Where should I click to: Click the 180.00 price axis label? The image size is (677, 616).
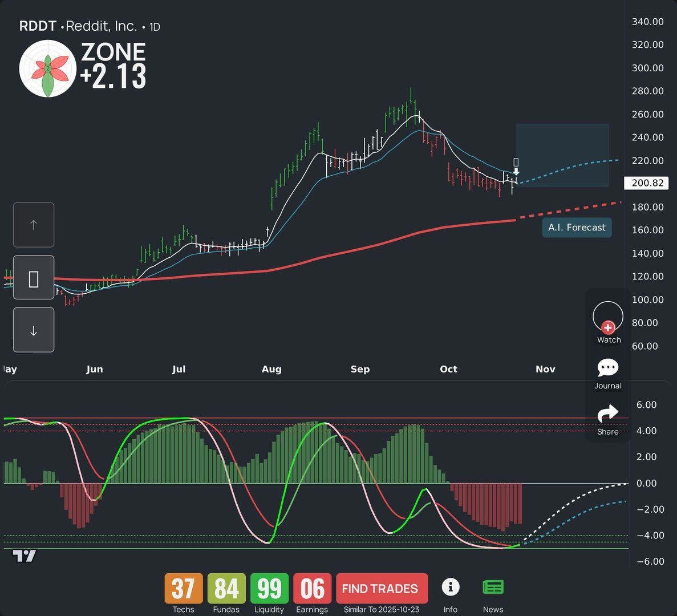648,207
